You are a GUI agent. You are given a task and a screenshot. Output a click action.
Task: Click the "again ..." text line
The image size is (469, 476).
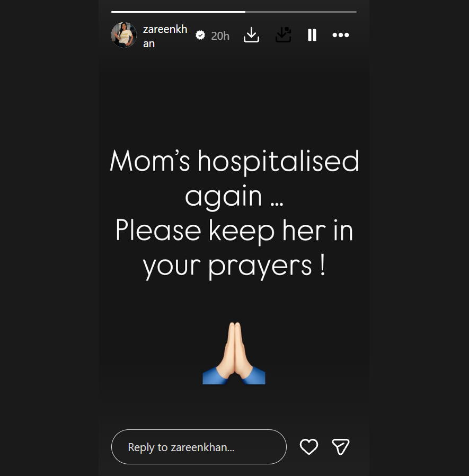click(x=234, y=197)
